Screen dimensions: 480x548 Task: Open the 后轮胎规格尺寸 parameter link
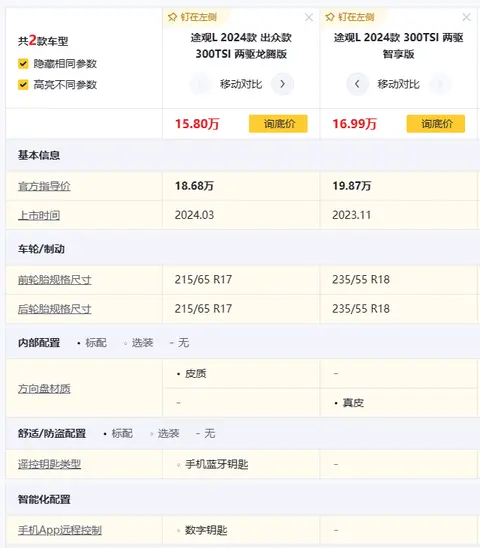tap(55, 309)
